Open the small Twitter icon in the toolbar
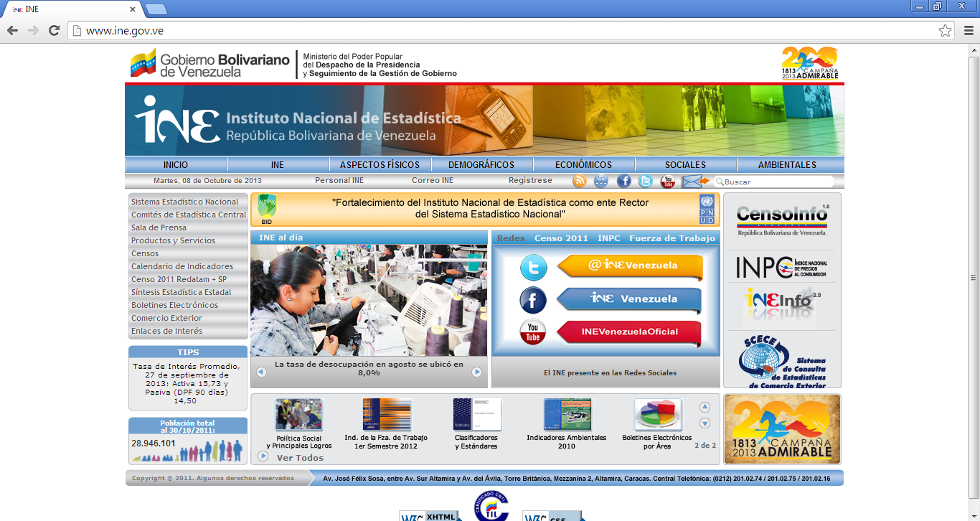The height and width of the screenshot is (521, 980). click(646, 182)
